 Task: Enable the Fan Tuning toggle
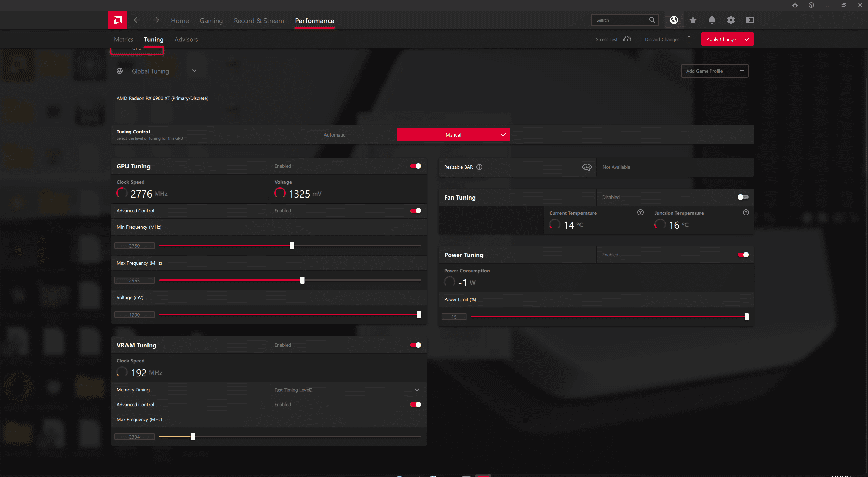743,197
